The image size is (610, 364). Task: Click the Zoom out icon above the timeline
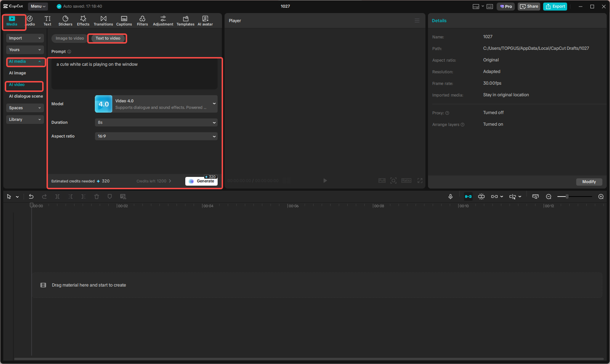(549, 196)
